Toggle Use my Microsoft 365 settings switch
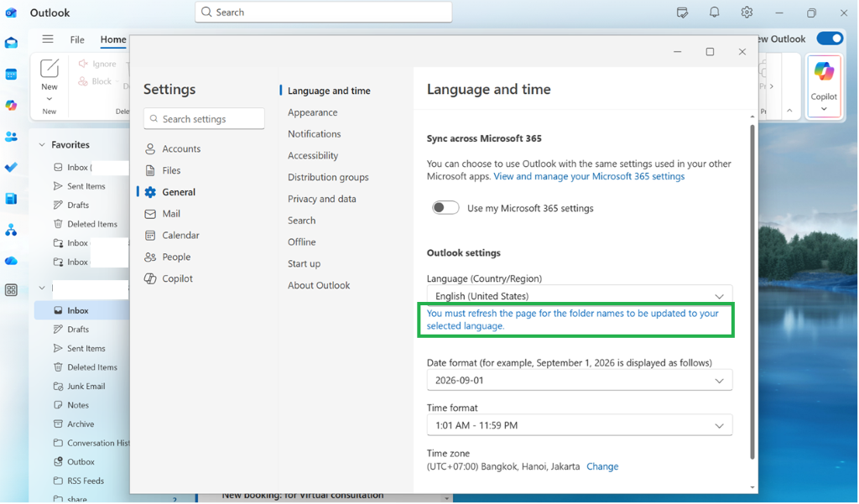Image resolution: width=859 pixels, height=504 pixels. pyautogui.click(x=445, y=208)
